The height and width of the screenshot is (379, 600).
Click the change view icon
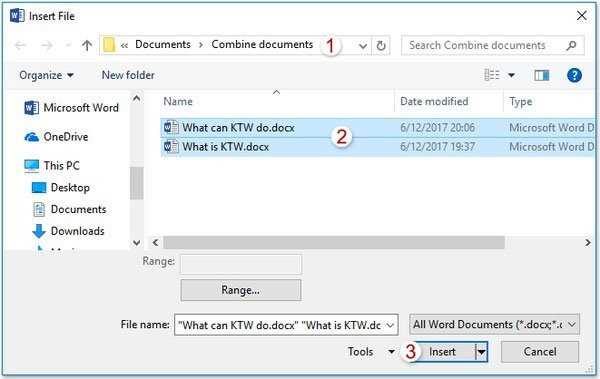click(x=492, y=75)
